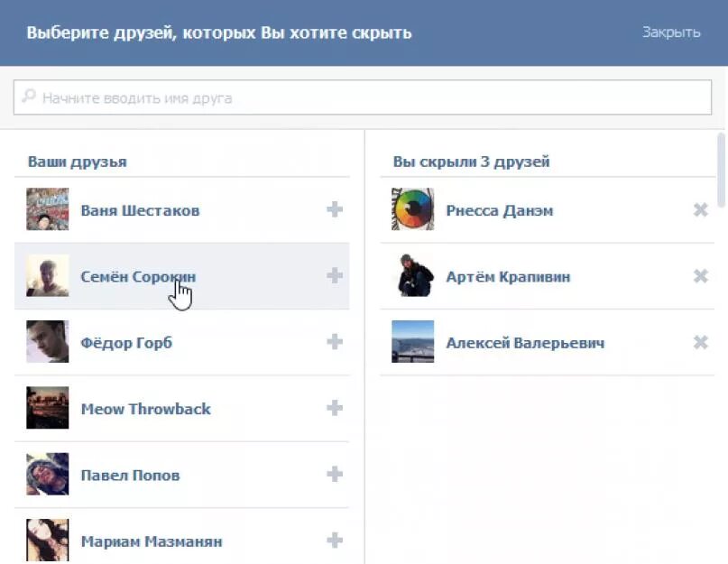Image resolution: width=728 pixels, height=564 pixels.
Task: Select the name Ваня Шестаков
Action: (140, 210)
